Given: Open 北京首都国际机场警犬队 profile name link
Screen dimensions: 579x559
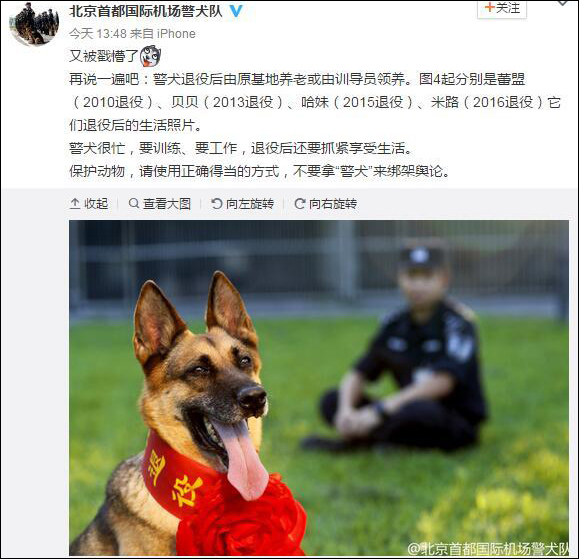Looking at the screenshot, I should (146, 11).
